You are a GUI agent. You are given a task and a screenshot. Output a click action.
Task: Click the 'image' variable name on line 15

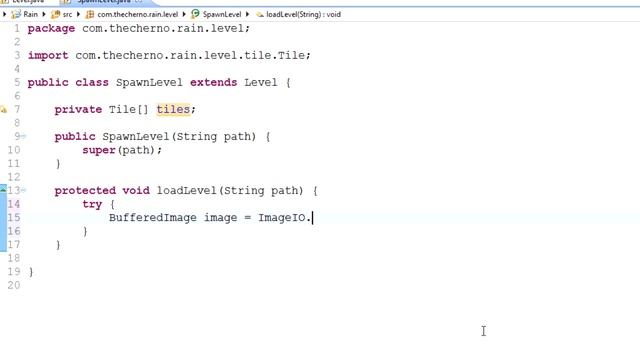pos(220,218)
